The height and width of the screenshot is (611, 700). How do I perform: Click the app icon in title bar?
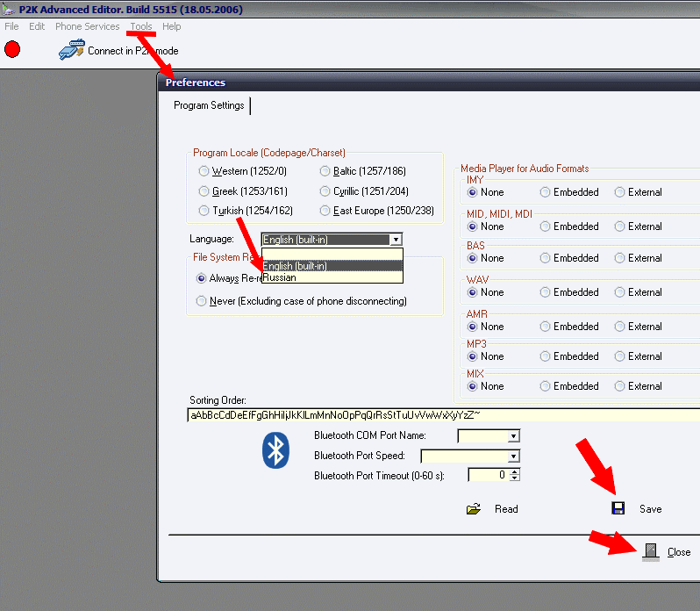[8, 9]
